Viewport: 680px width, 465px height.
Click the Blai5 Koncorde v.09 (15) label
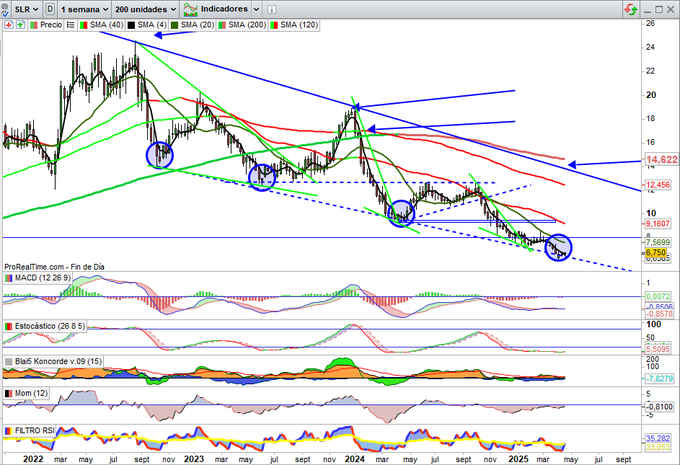(59, 361)
